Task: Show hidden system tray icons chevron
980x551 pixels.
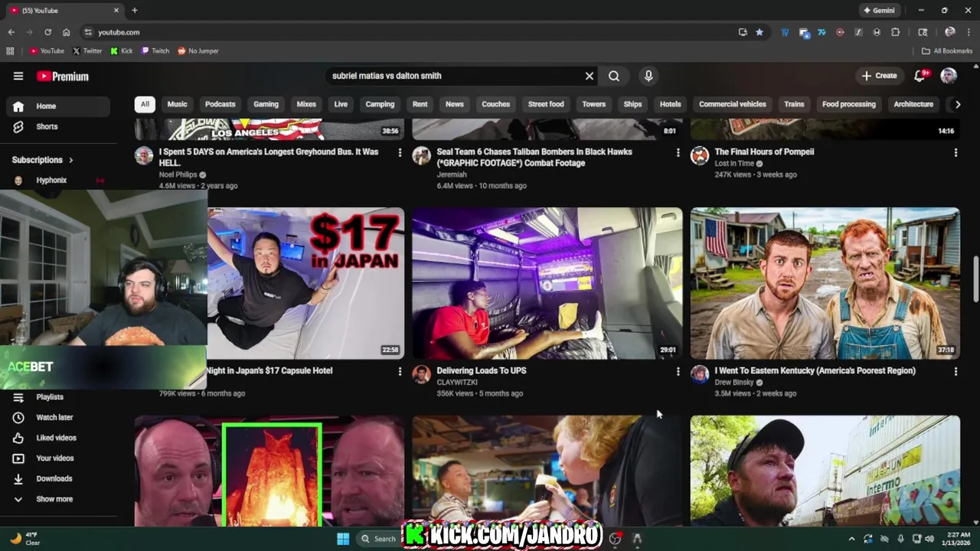Action: [851, 539]
